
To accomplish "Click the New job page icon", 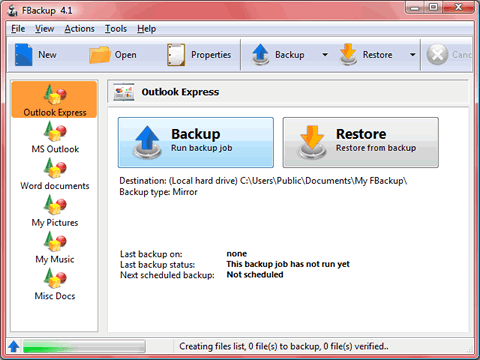I will [23, 55].
